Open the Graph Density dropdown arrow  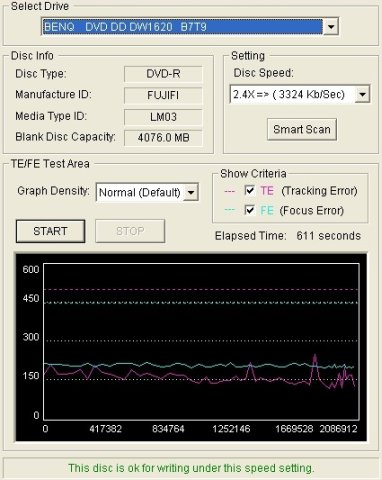[191, 192]
